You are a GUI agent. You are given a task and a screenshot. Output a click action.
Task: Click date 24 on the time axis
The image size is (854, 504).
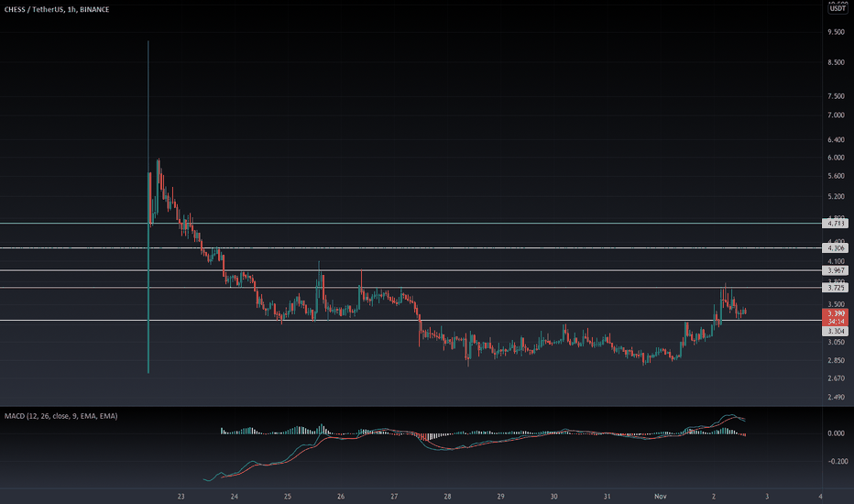click(235, 497)
